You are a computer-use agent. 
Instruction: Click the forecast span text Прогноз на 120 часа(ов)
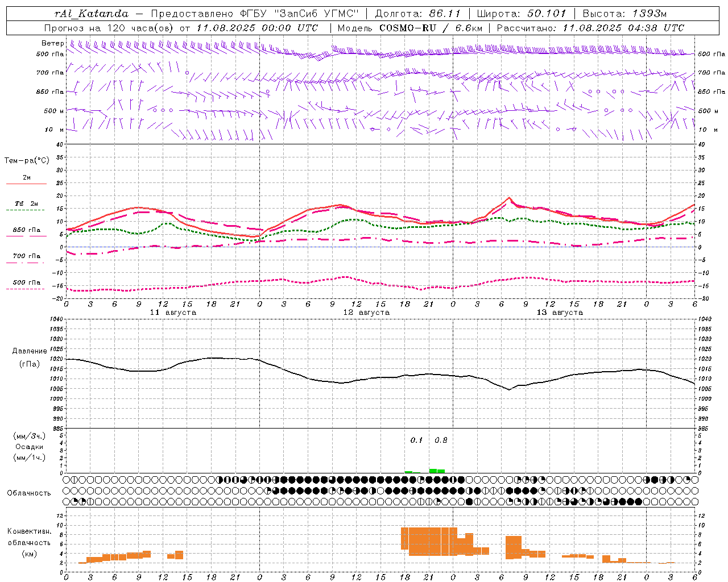pyautogui.click(x=109, y=28)
